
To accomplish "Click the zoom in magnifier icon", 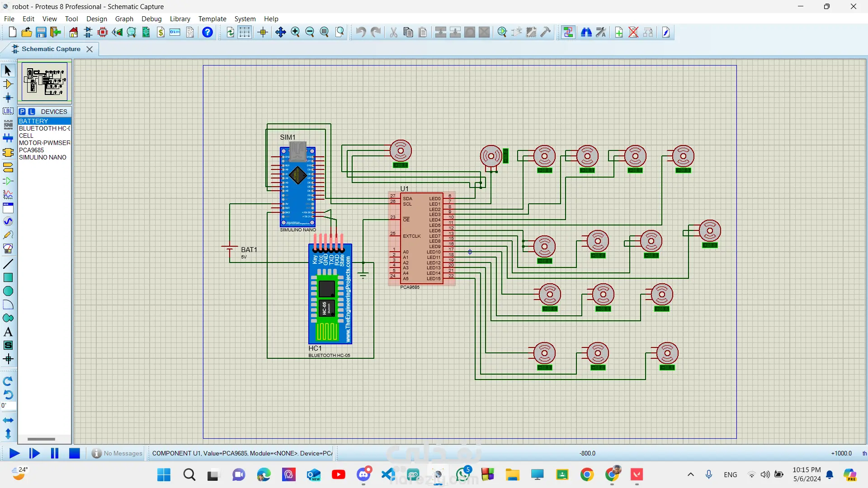I will (295, 32).
